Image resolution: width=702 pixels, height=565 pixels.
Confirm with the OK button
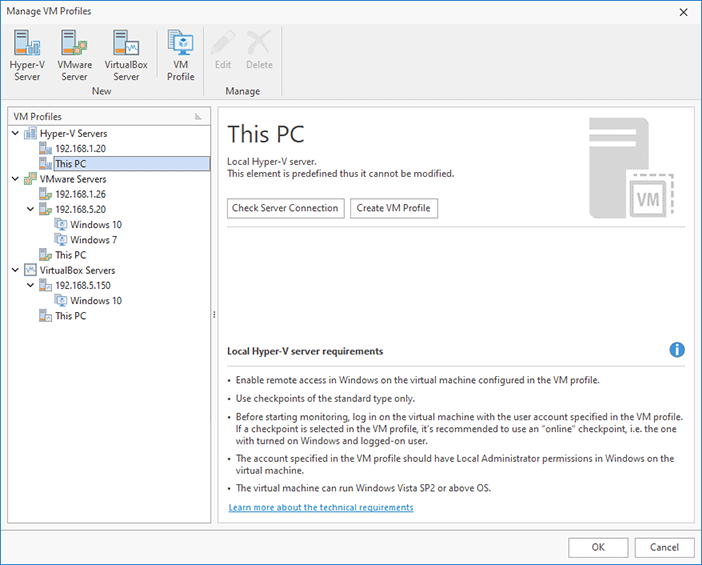(x=598, y=547)
